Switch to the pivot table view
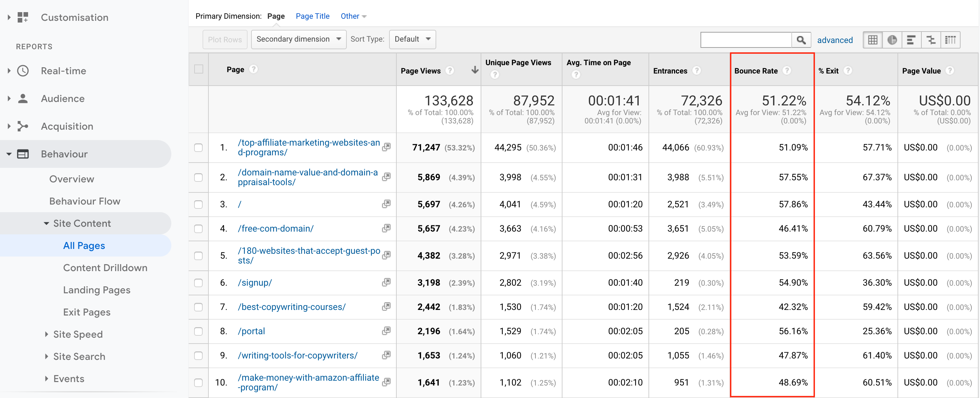This screenshot has width=980, height=398. (x=951, y=40)
